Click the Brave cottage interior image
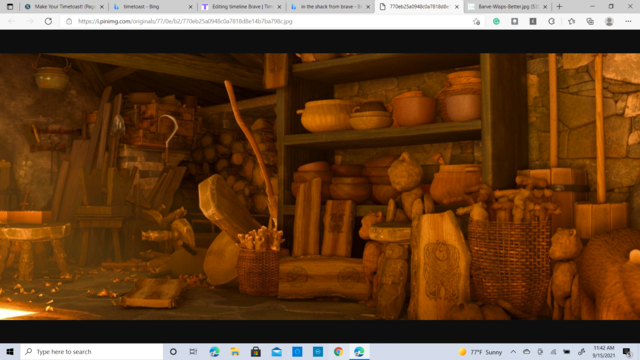Screen dimensions: 640x360 (320, 186)
